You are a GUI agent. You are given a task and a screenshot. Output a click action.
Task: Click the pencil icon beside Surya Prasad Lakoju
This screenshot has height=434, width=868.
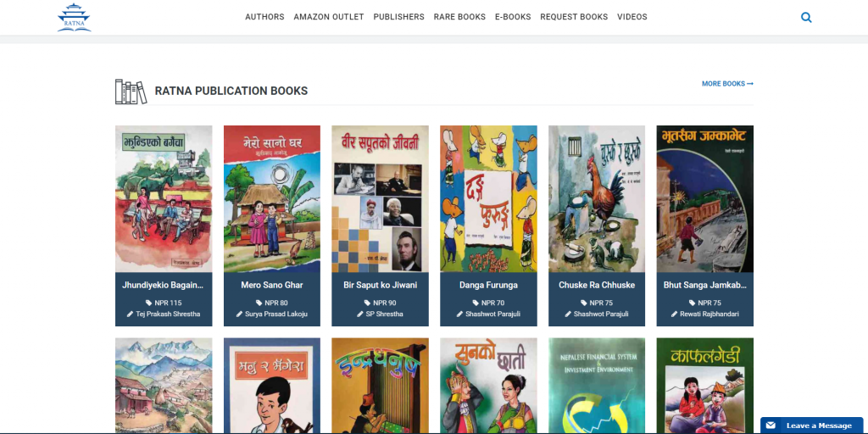coord(240,314)
